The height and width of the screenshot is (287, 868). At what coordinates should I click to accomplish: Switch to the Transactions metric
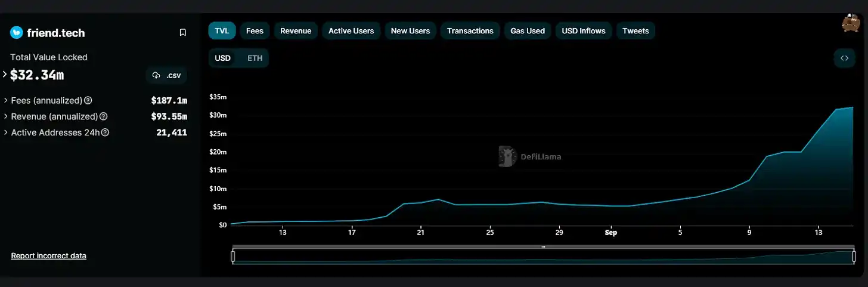[x=470, y=30]
